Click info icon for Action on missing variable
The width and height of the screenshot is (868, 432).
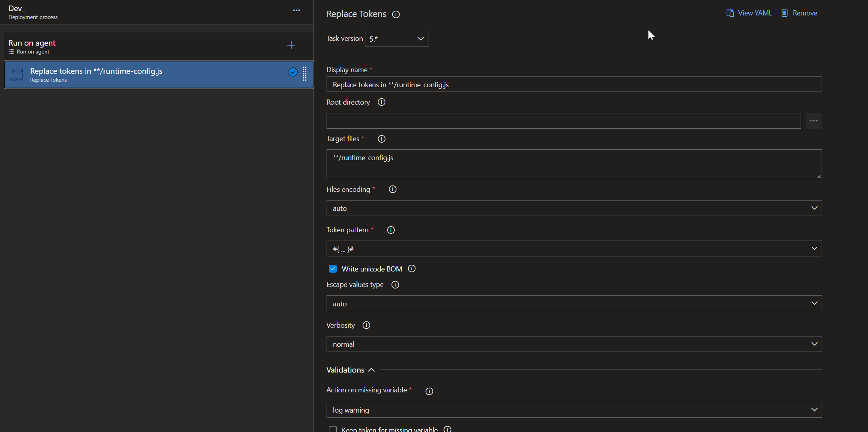click(x=429, y=391)
